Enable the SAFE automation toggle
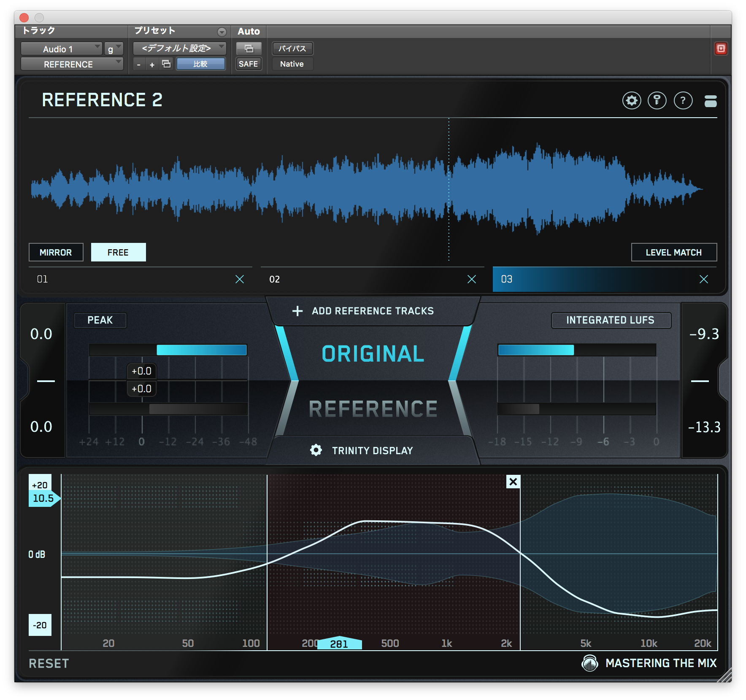This screenshot has height=700, width=746. point(249,64)
